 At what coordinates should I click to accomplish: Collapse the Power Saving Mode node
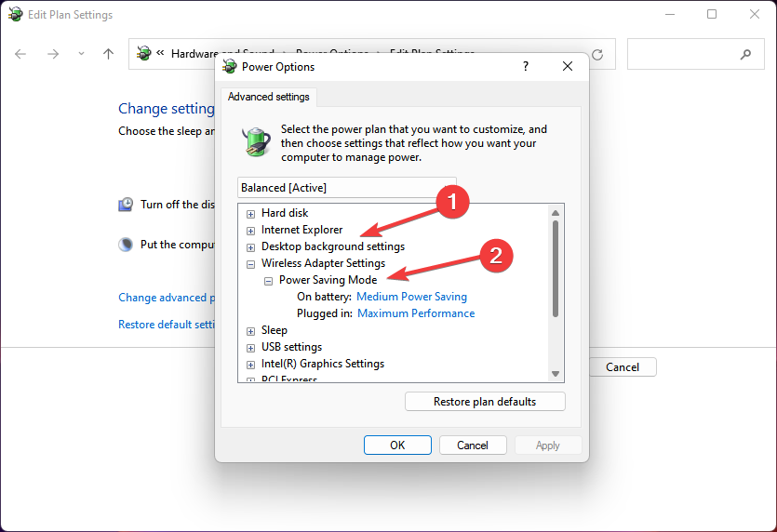point(268,282)
